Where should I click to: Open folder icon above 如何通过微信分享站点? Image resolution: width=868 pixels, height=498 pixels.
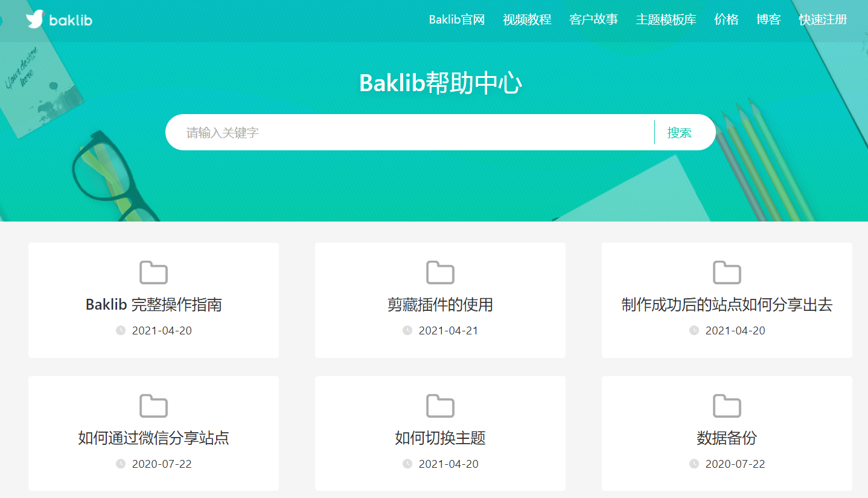(153, 406)
